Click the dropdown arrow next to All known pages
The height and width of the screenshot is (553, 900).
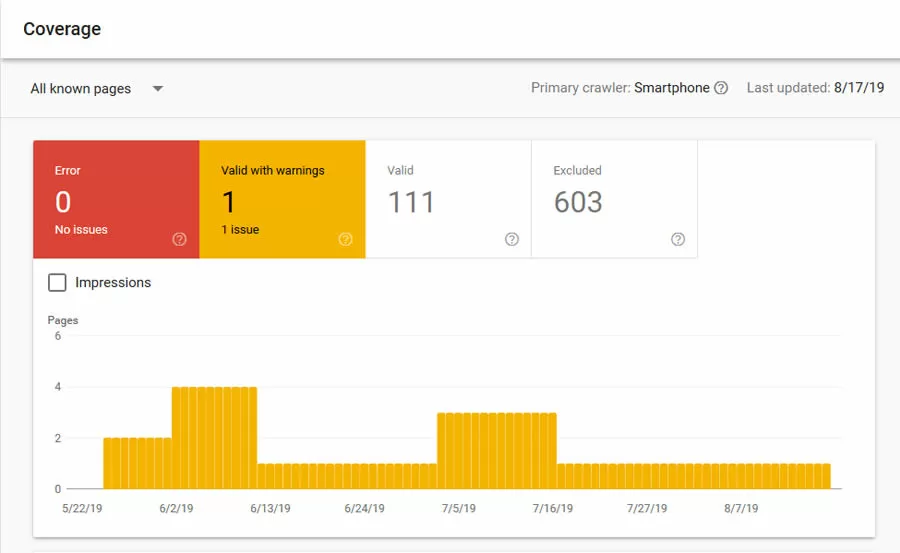[157, 89]
